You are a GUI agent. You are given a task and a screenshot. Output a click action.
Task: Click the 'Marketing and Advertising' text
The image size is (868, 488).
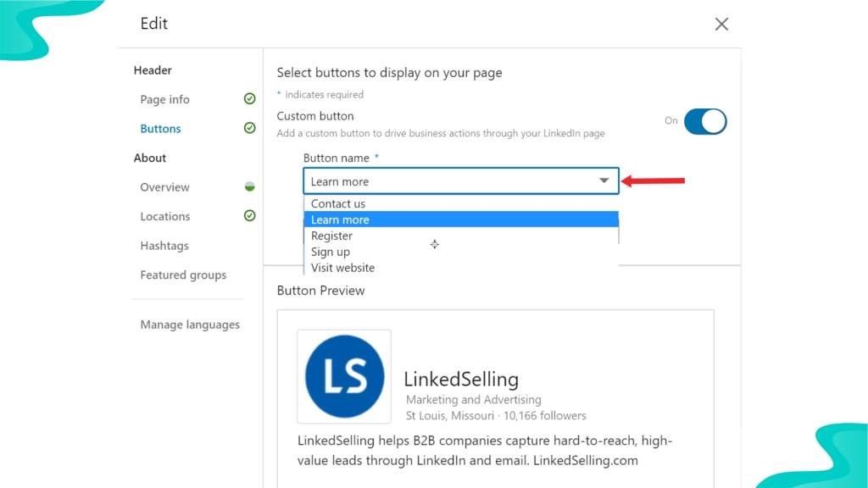[x=473, y=400]
